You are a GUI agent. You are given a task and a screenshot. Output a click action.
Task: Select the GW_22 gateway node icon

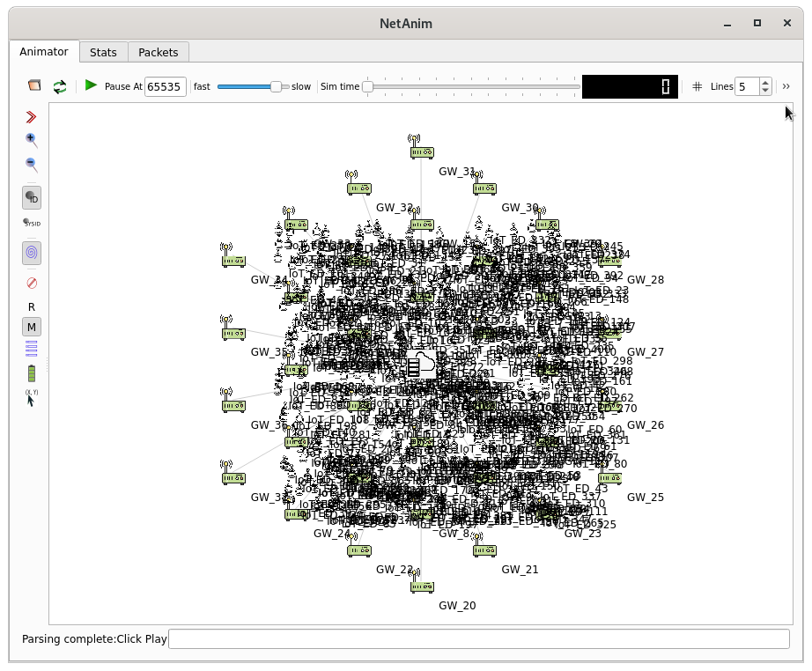(x=358, y=544)
